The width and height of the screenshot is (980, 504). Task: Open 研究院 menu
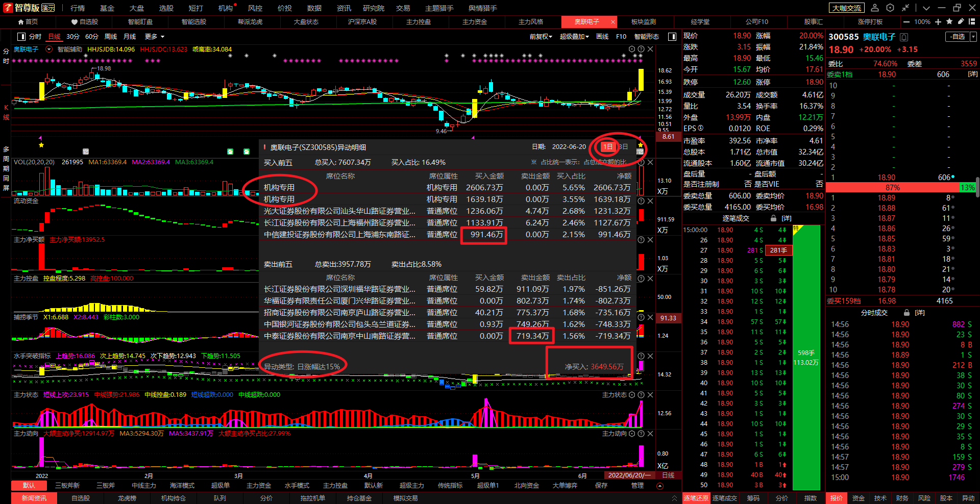click(x=374, y=8)
